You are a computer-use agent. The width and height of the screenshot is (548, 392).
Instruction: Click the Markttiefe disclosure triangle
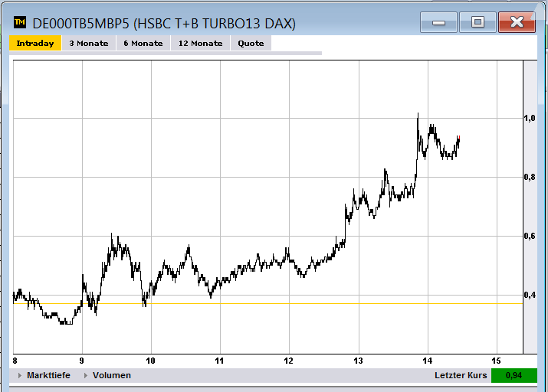[x=20, y=376]
